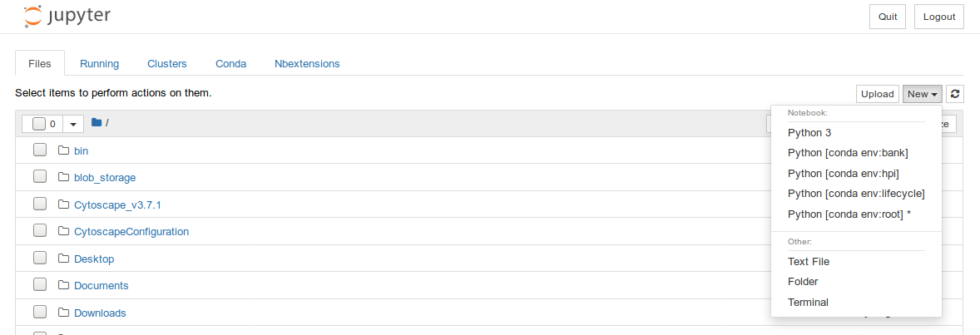The image size is (980, 335).
Task: Check the Documents folder checkbox
Action: [x=40, y=285]
